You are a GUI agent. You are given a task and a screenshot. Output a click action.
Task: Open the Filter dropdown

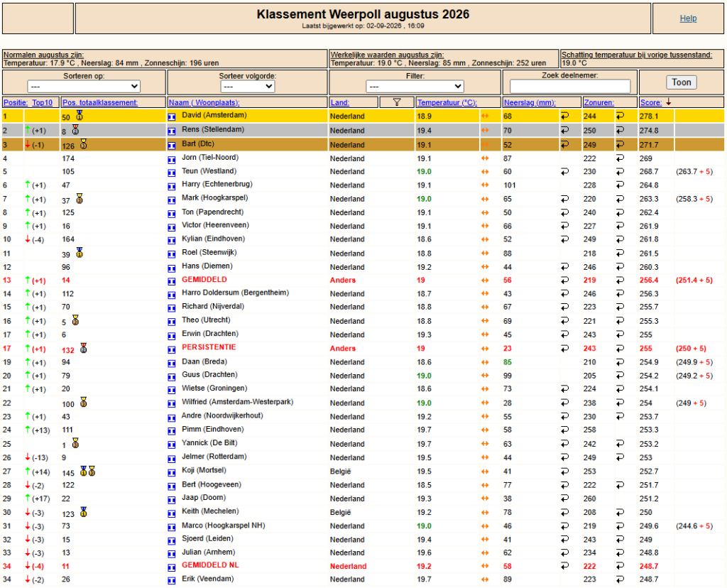[x=415, y=86]
